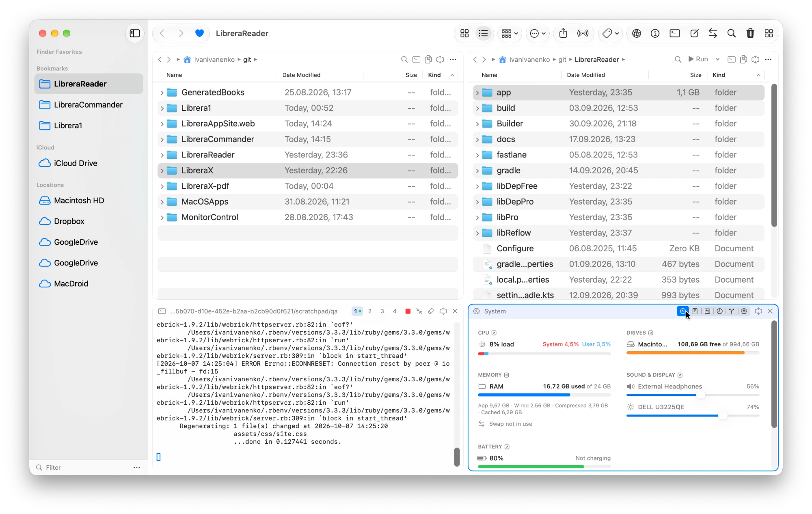Click the terminal clear eraser icon
The image size is (812, 514).
coord(431,311)
